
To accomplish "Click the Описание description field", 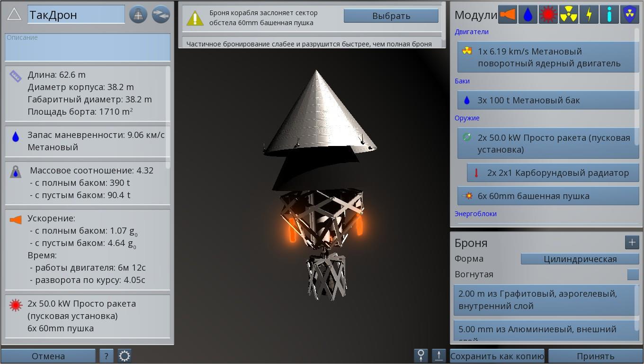I will [88, 47].
